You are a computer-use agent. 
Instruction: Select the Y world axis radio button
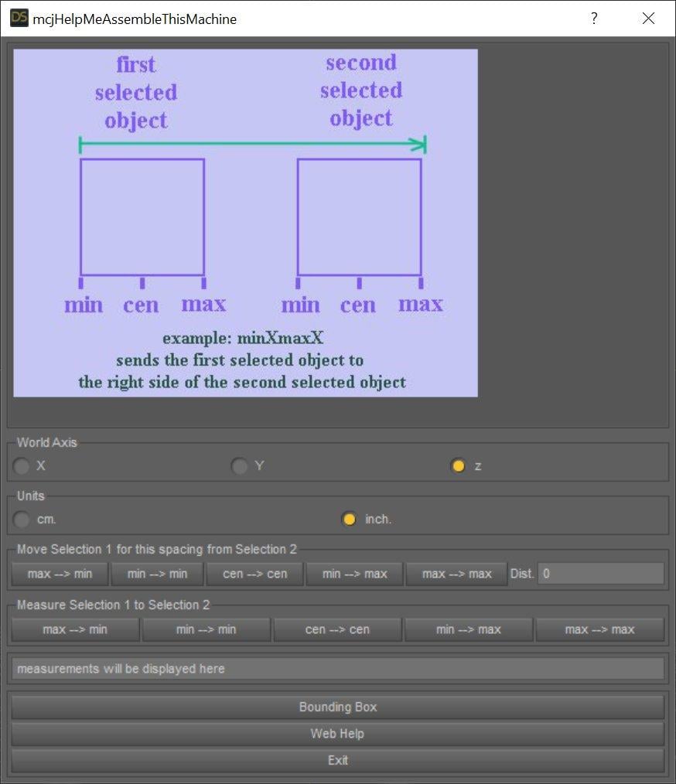tap(240, 466)
